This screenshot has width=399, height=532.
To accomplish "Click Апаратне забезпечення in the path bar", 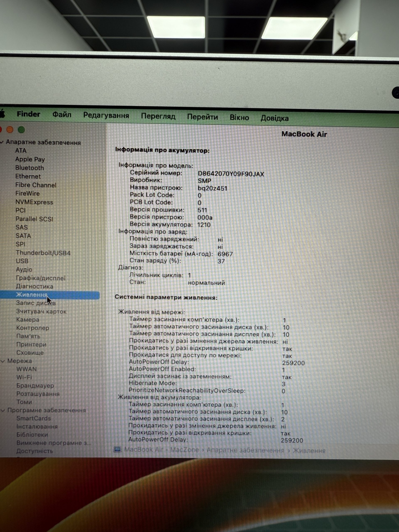I will coord(245,450).
